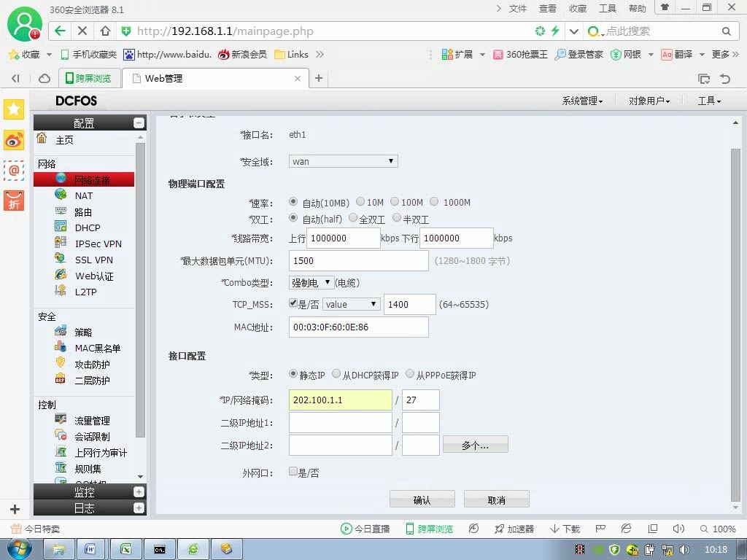This screenshot has height=560, width=747.
Task: Click the MTU input field
Action: (x=358, y=260)
